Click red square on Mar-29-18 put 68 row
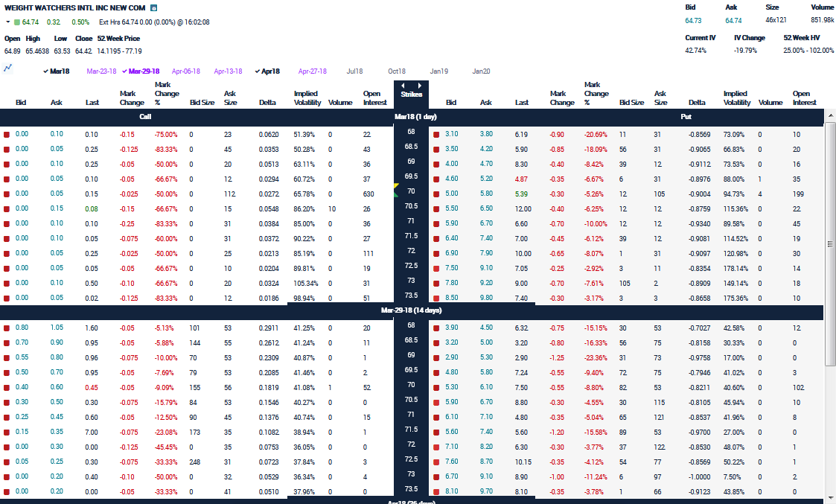 coord(436,328)
